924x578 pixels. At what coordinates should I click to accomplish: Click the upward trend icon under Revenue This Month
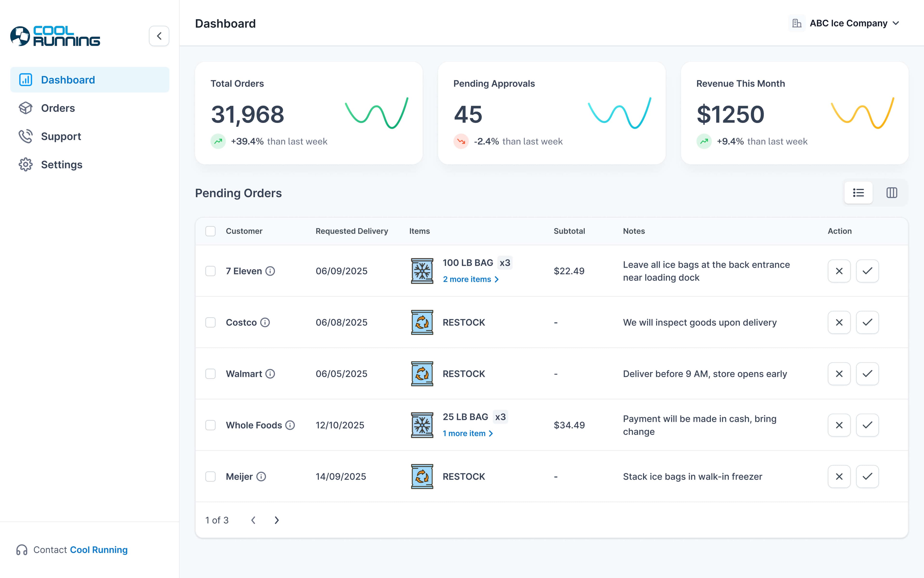(704, 141)
